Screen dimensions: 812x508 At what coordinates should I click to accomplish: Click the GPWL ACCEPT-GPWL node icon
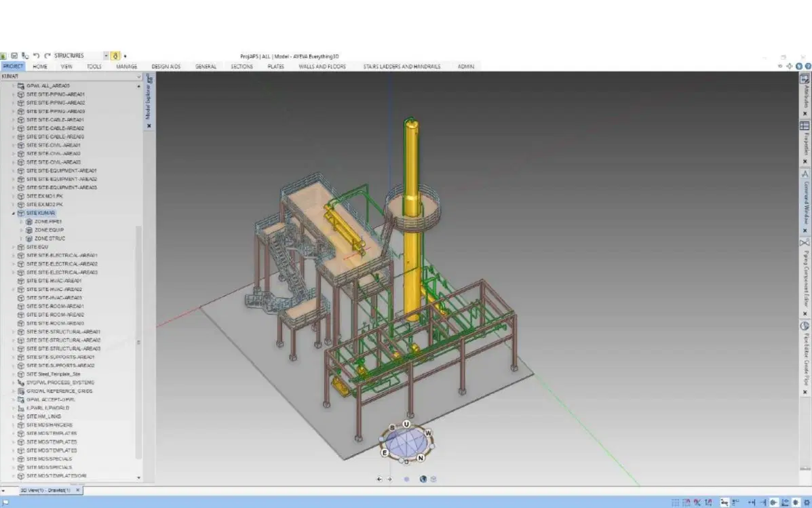point(21,399)
